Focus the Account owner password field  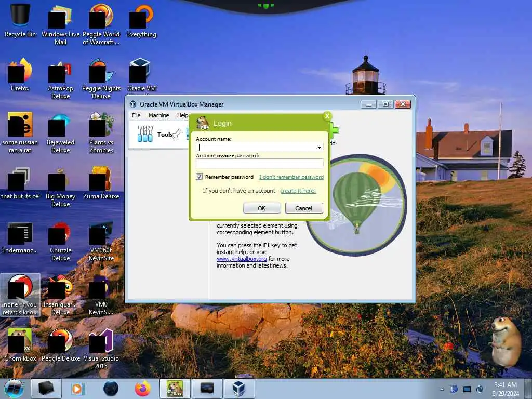pos(260,164)
